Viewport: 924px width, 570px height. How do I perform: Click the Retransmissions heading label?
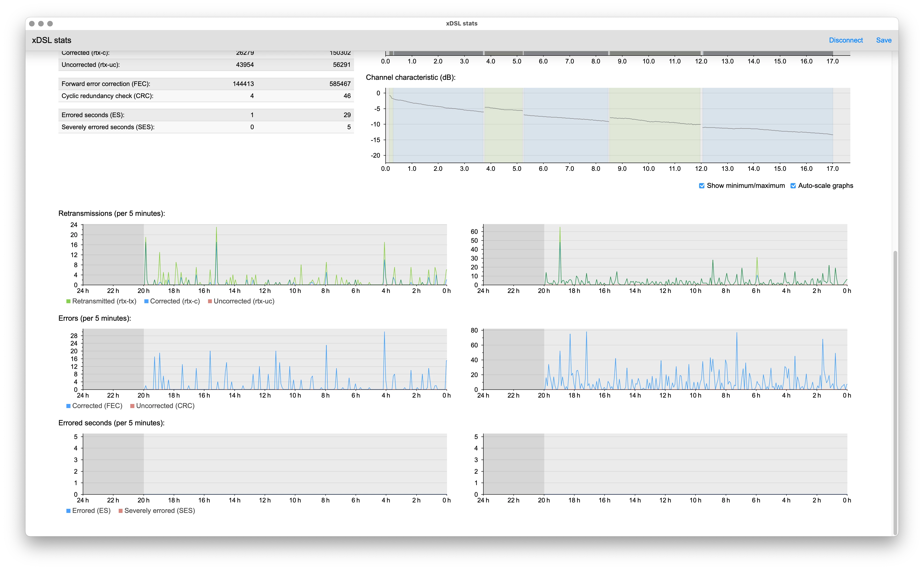pyautogui.click(x=112, y=213)
